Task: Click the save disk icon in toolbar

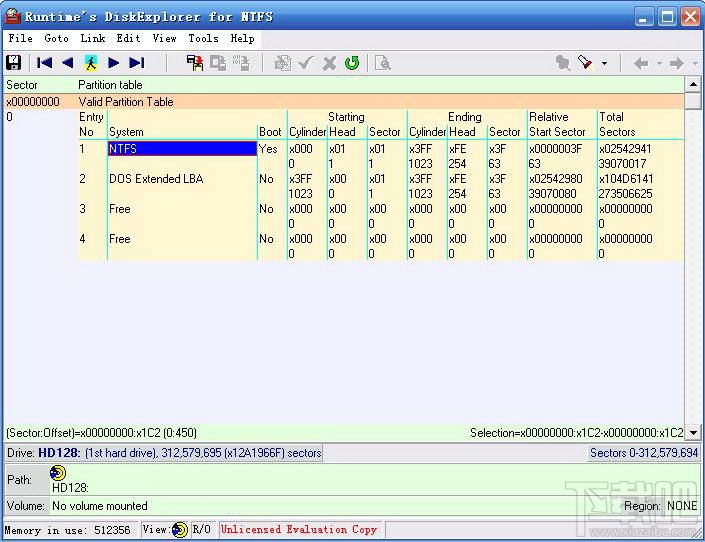Action: click(14, 63)
